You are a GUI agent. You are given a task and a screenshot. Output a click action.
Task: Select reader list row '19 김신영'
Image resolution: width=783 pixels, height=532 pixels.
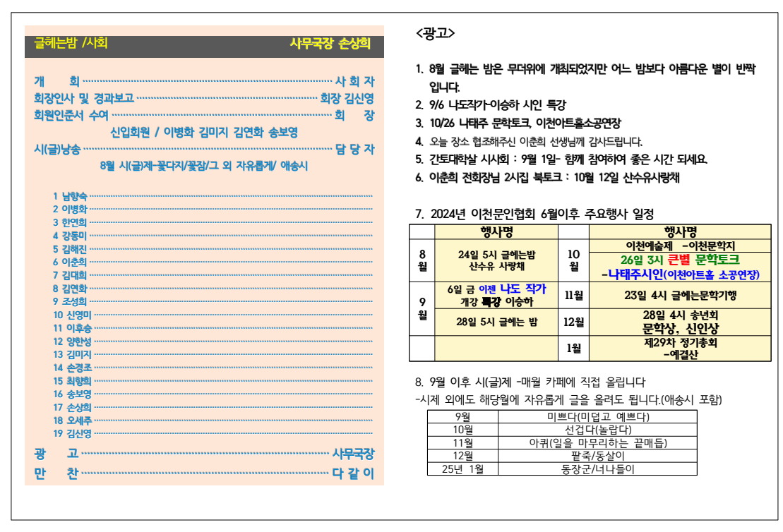tap(213, 434)
